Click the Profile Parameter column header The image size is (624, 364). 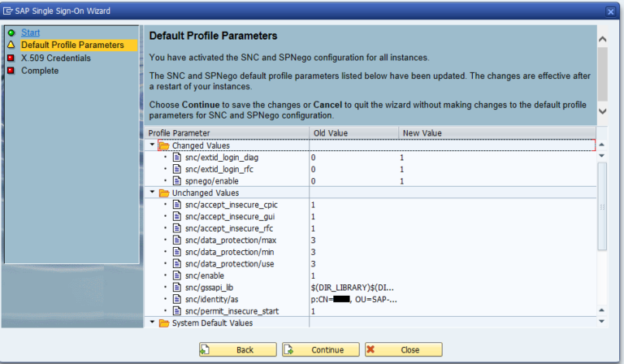coord(227,133)
